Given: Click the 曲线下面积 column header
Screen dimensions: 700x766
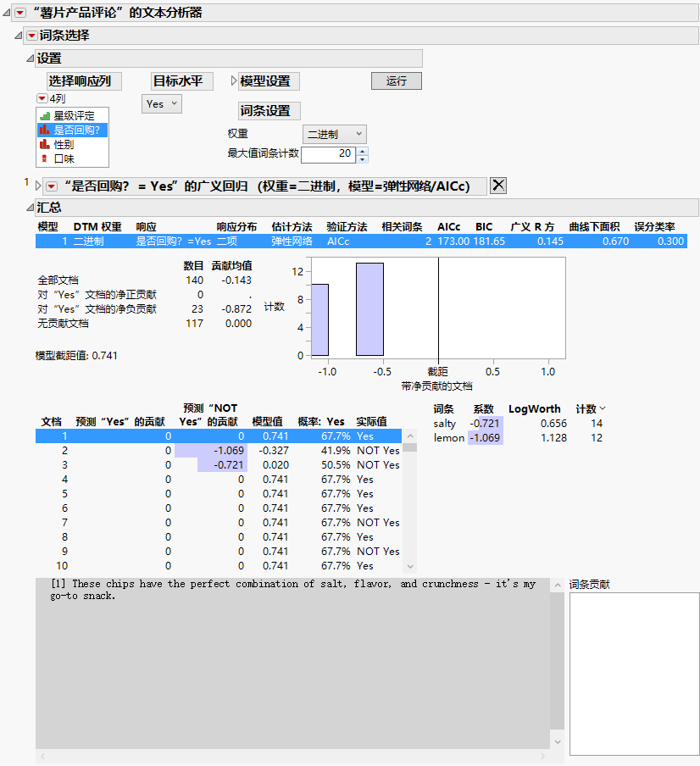Looking at the screenshot, I should [x=594, y=227].
